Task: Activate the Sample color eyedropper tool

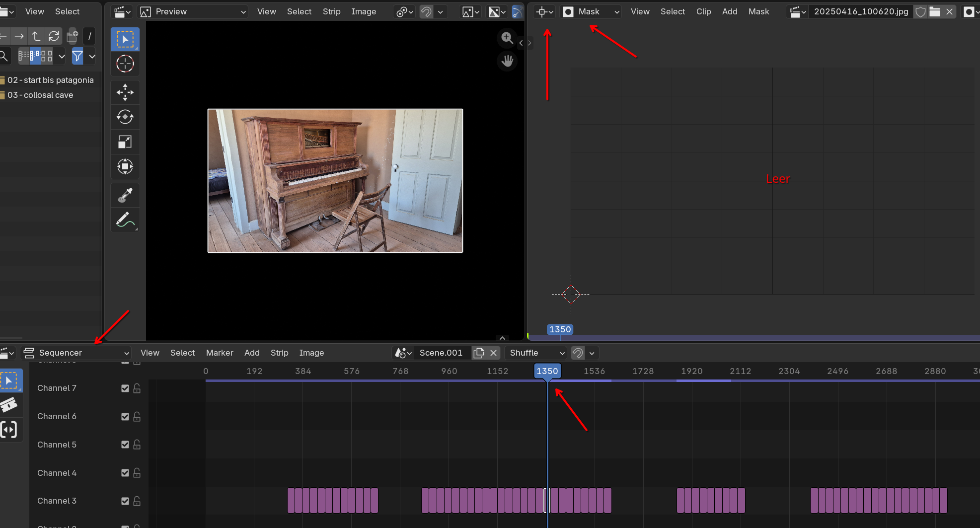Action: tap(125, 195)
